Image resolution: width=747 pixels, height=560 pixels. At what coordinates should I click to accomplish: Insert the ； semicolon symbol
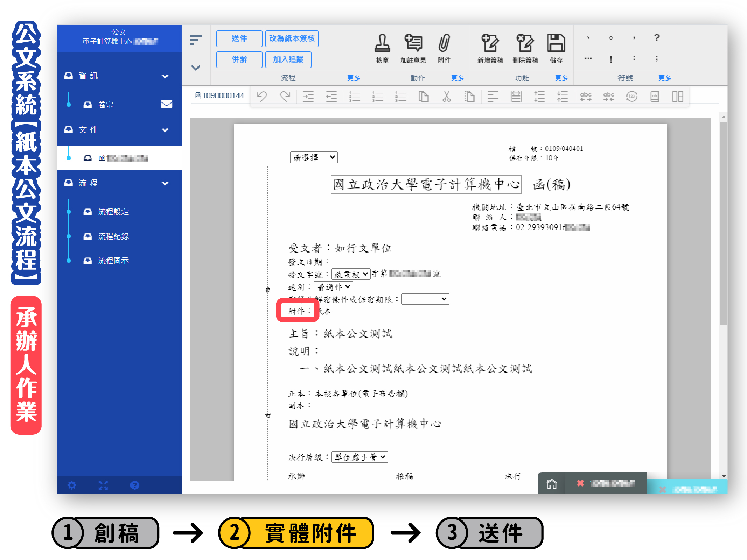coord(657,58)
